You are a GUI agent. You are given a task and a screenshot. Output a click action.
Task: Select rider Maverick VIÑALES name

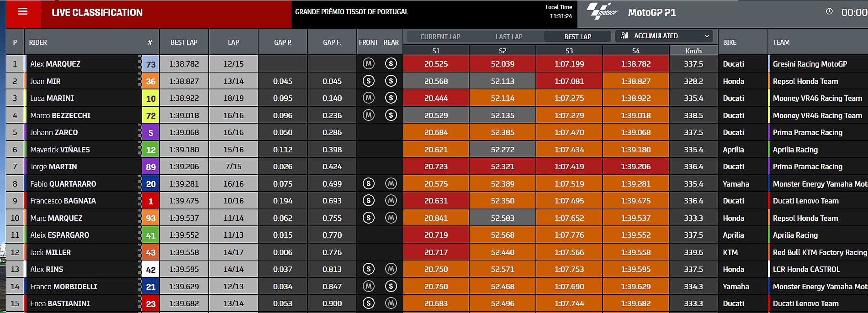(x=60, y=150)
